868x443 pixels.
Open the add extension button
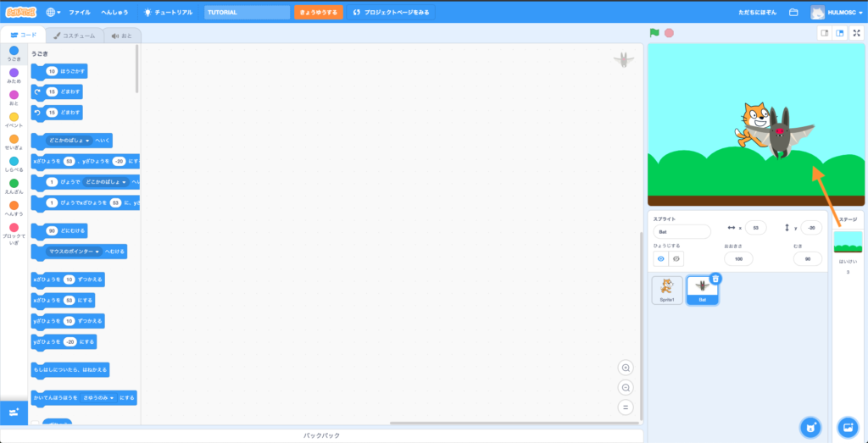pos(14,413)
